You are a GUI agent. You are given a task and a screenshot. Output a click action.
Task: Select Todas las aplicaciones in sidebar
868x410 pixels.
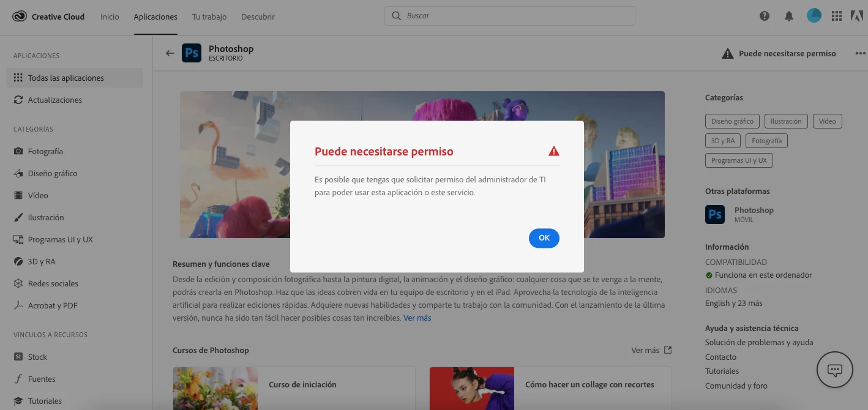coord(75,78)
